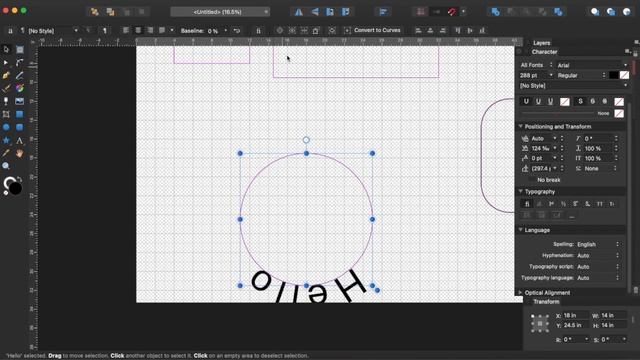This screenshot has width=640, height=360.
Task: Switch to the Layers tab
Action: [541, 43]
